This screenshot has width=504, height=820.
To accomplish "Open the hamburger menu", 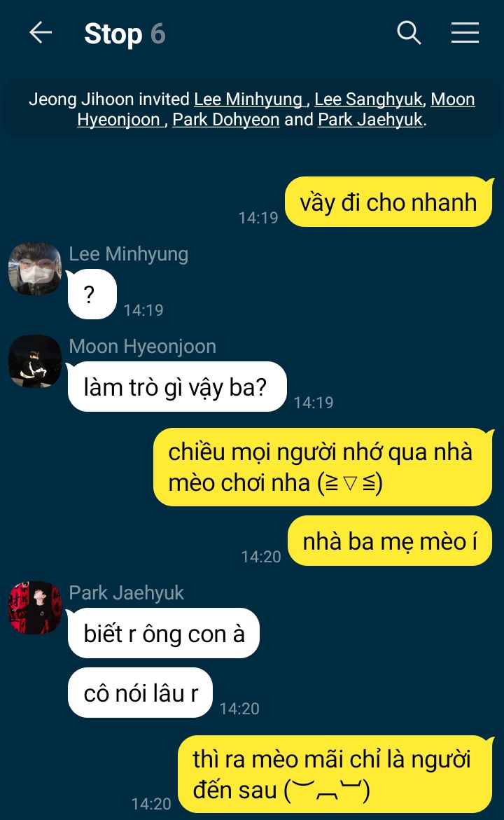I will 465,32.
